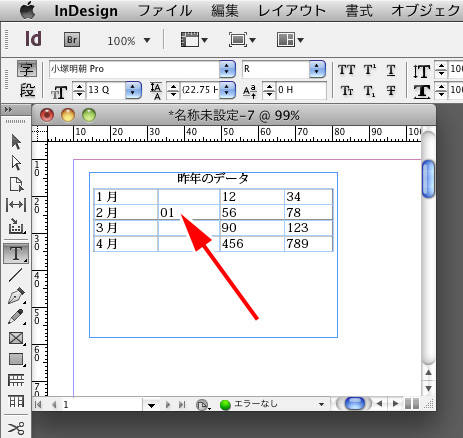Toggle All Caps (TT)
Screen dimensions: 463x438
coord(346,70)
